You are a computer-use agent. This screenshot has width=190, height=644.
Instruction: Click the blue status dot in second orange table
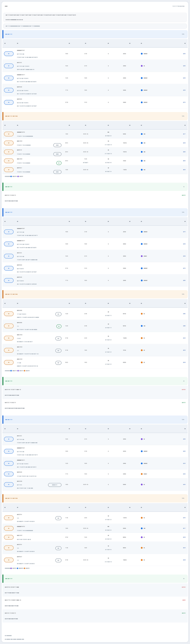(142, 326)
